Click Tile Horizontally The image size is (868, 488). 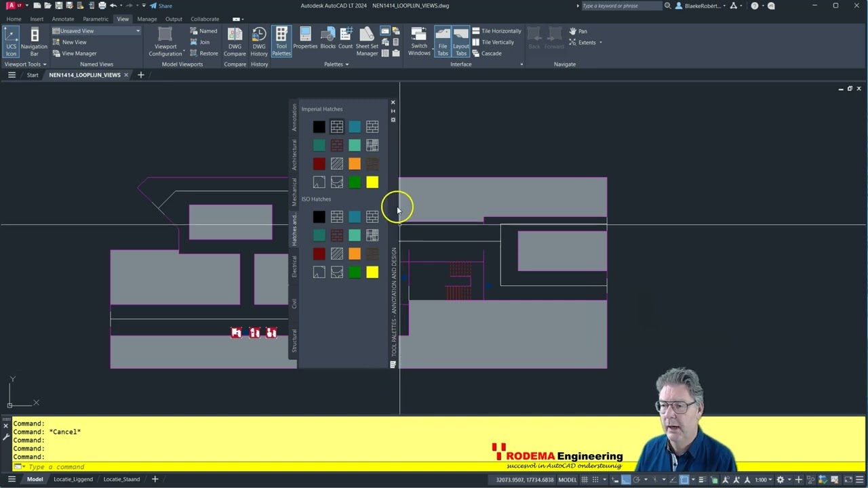496,31
